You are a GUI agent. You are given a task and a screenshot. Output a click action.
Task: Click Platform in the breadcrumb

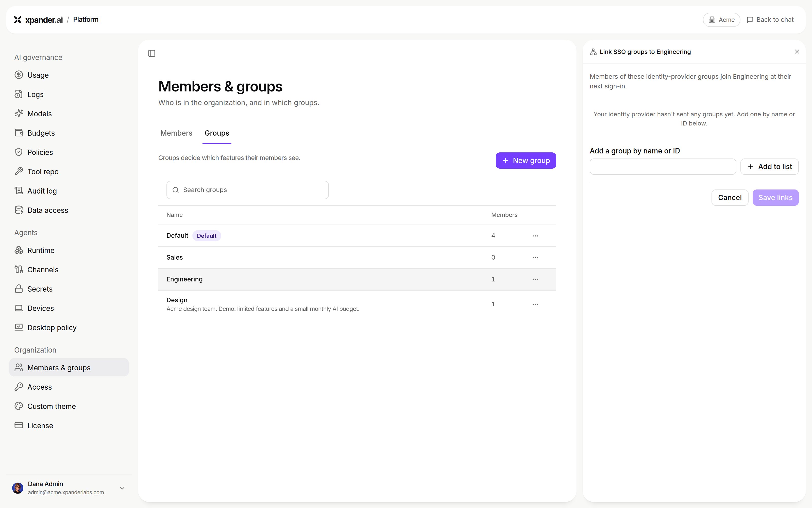pos(86,20)
